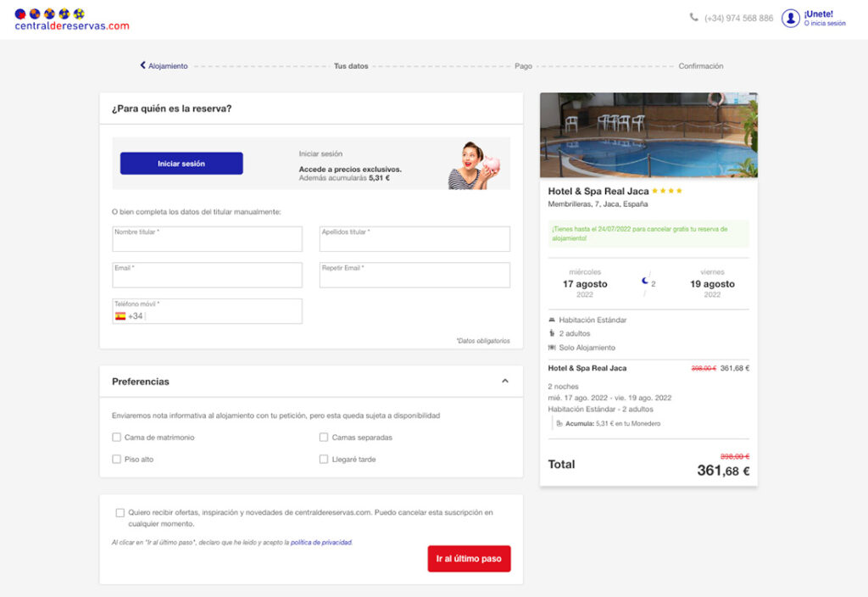868x597 pixels.
Task: Open the política de privacidad link
Action: click(x=321, y=543)
